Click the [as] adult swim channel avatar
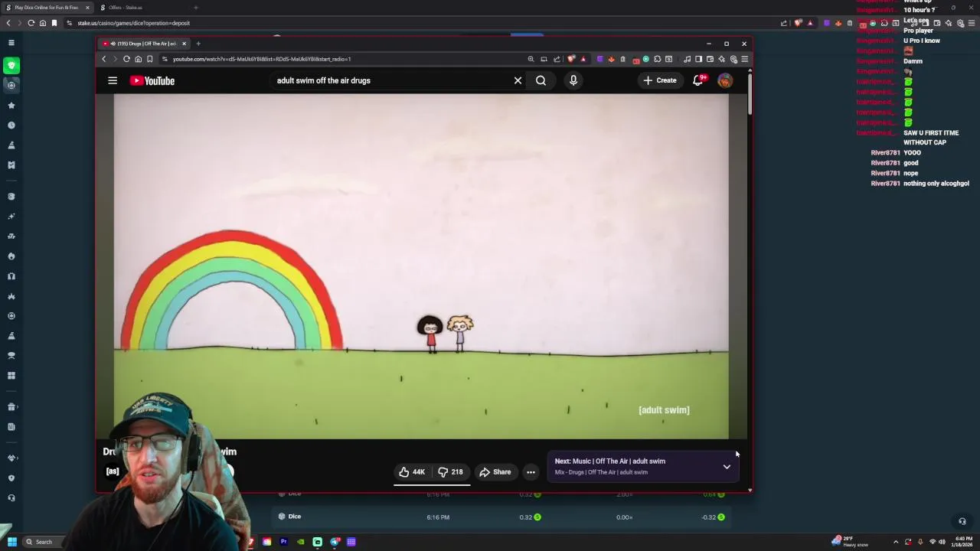Viewport: 980px width, 551px height. tap(113, 471)
